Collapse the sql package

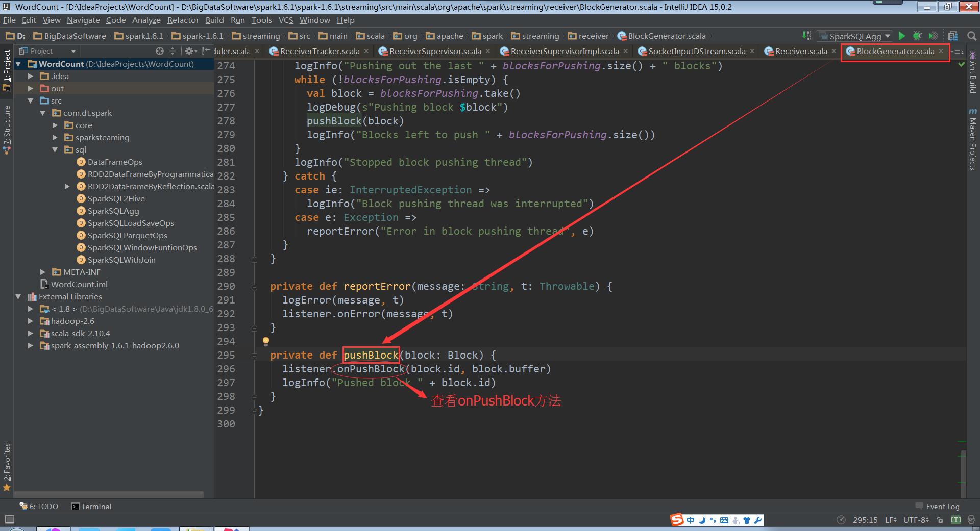[55, 149]
